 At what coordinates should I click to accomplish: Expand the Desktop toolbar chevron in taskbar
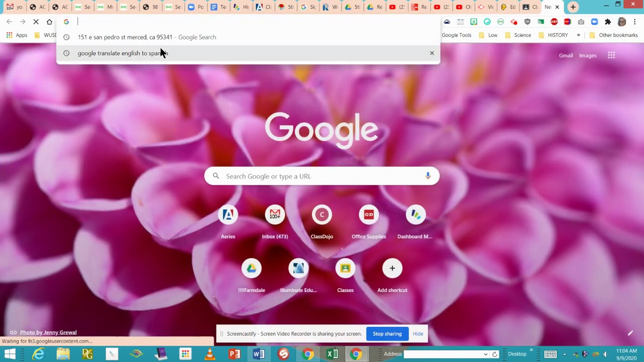point(531,350)
